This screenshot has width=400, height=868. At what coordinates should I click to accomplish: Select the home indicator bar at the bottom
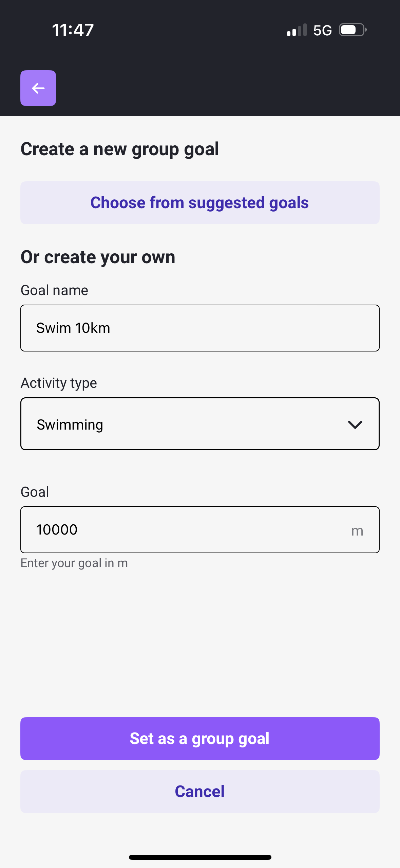(200, 857)
